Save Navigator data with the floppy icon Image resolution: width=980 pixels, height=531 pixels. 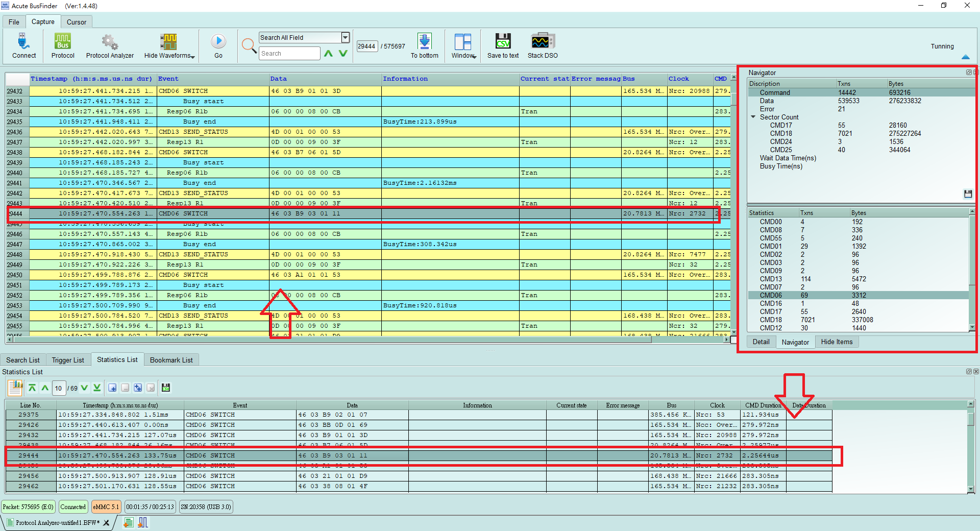(968, 194)
